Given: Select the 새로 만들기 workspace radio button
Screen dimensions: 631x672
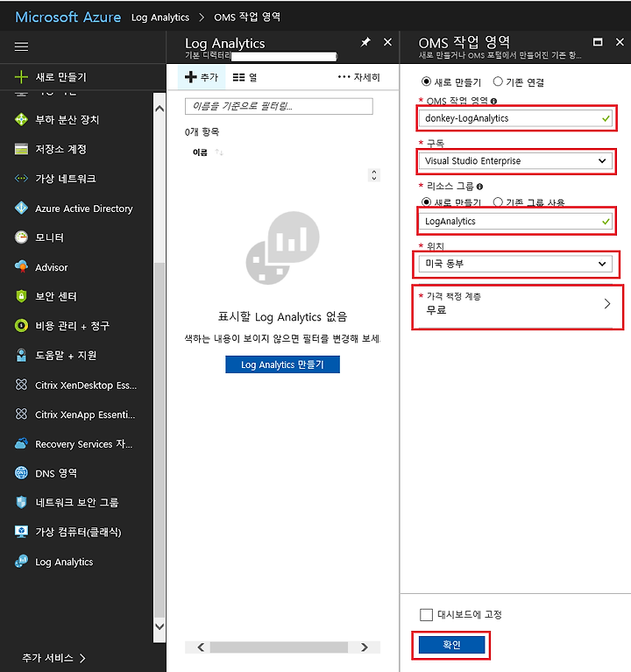Looking at the screenshot, I should pyautogui.click(x=426, y=81).
